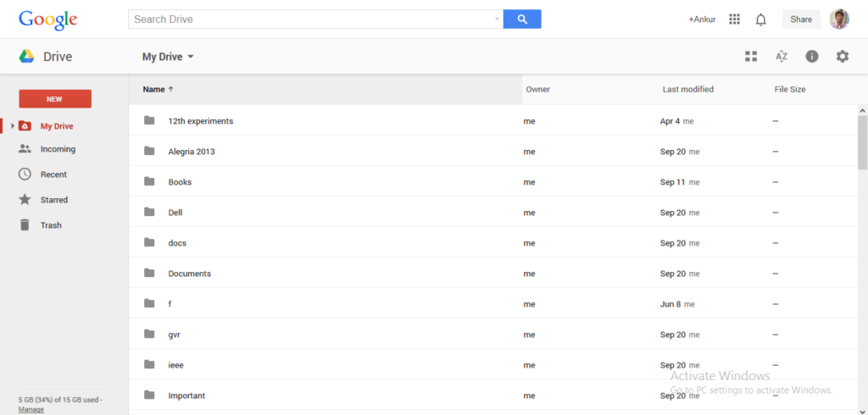Select Starred in the sidebar
Screen dimensions: 868x415
point(54,200)
